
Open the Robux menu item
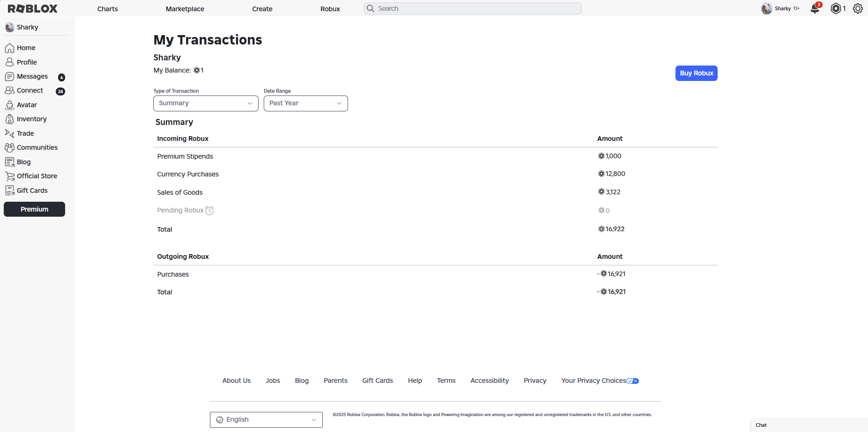(330, 9)
